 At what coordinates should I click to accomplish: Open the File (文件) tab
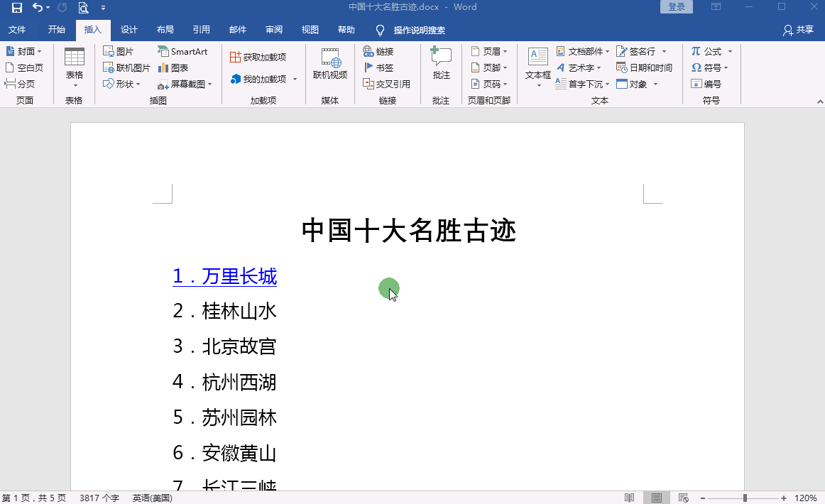point(17,30)
